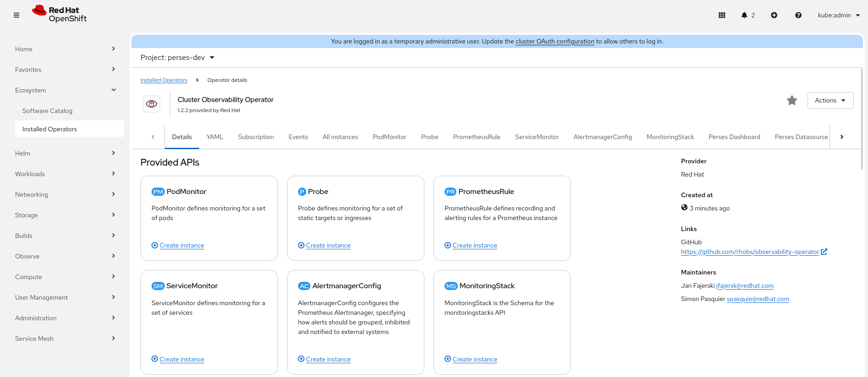This screenshot has width=868, height=377.
Task: Open the hamburger navigation menu
Action: (x=16, y=15)
